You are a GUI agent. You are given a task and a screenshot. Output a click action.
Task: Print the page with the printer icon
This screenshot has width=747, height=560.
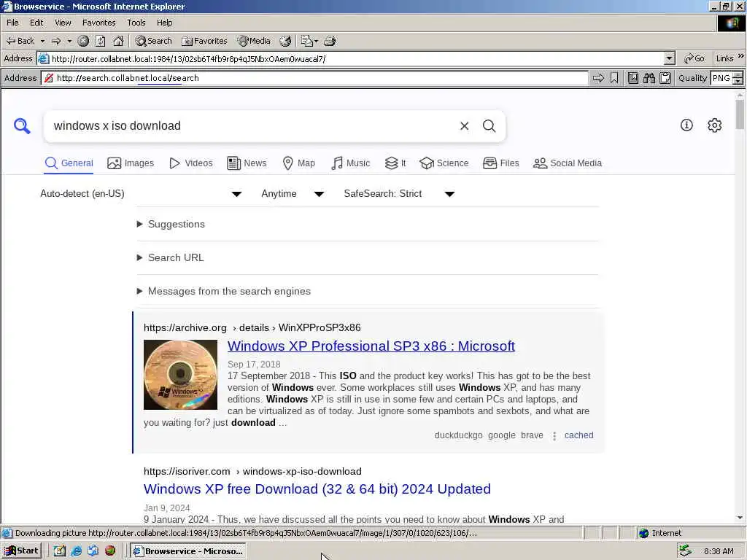[330, 41]
